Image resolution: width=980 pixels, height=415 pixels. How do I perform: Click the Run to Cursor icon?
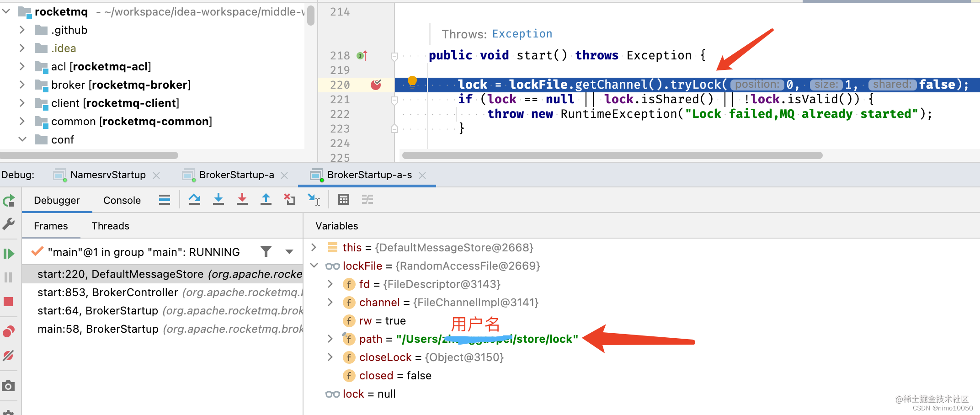[314, 200]
